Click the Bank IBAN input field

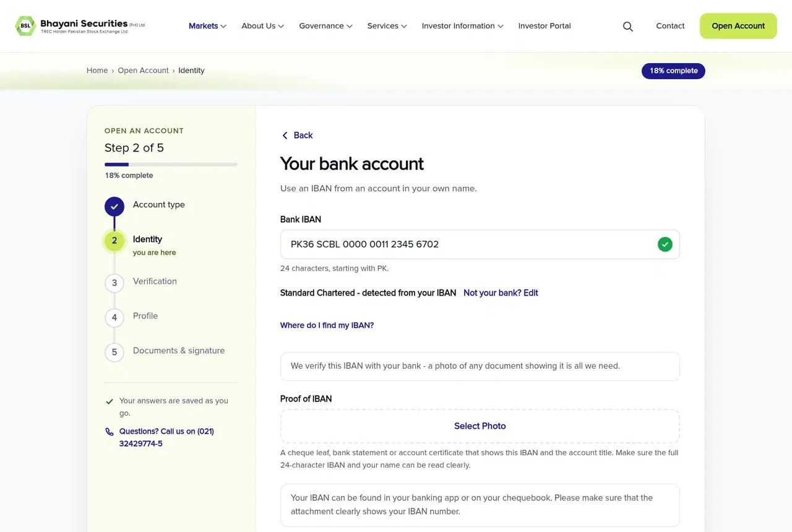480,244
